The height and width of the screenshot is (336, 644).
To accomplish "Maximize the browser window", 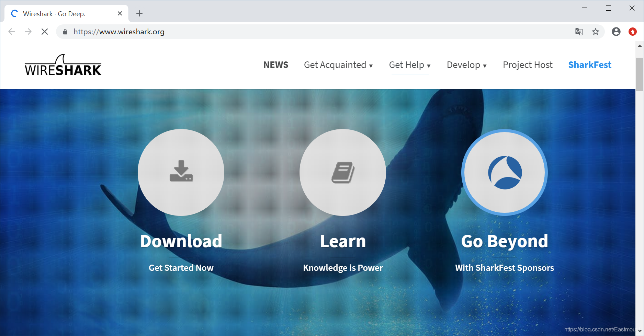I will click(608, 8).
